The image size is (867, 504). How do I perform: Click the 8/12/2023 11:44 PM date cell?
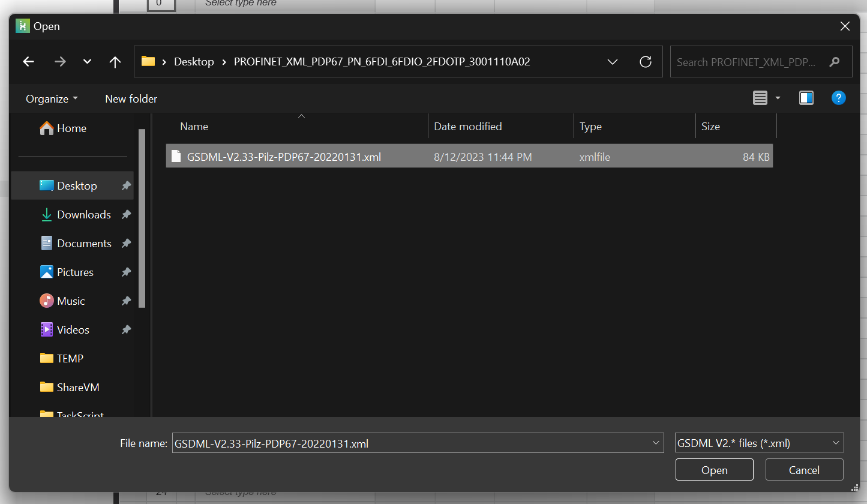click(x=482, y=157)
